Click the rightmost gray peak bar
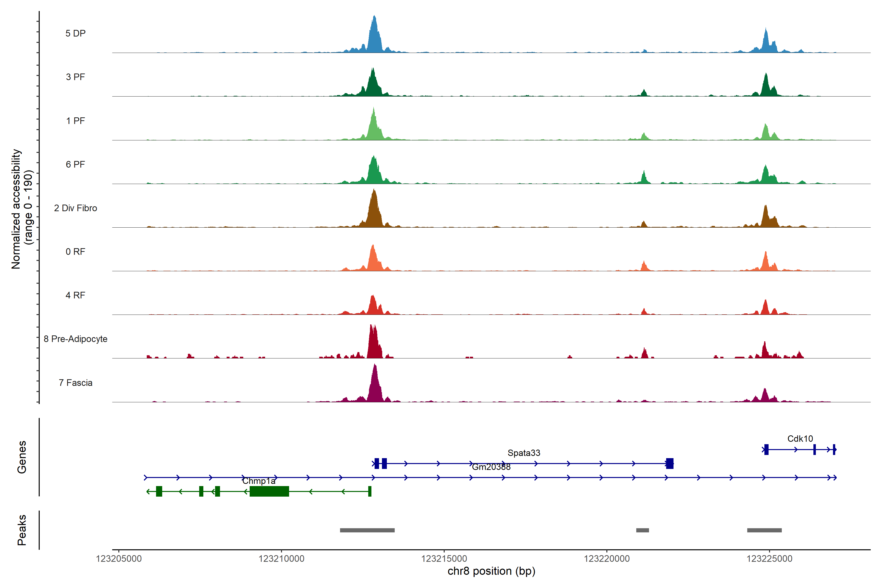This screenshot has height=588, width=882. pos(764,530)
